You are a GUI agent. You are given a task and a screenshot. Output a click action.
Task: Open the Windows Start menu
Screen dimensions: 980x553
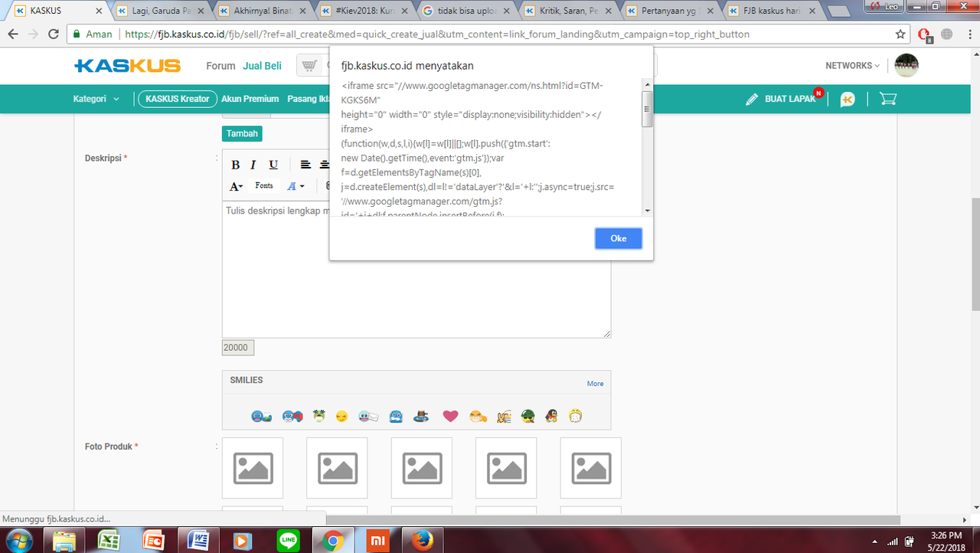click(21, 540)
